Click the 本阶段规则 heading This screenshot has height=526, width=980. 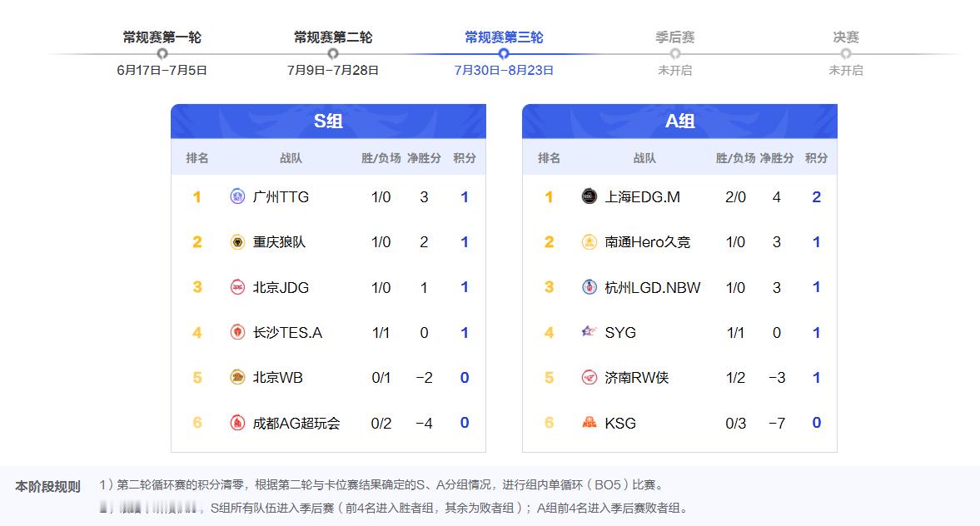coord(48,486)
